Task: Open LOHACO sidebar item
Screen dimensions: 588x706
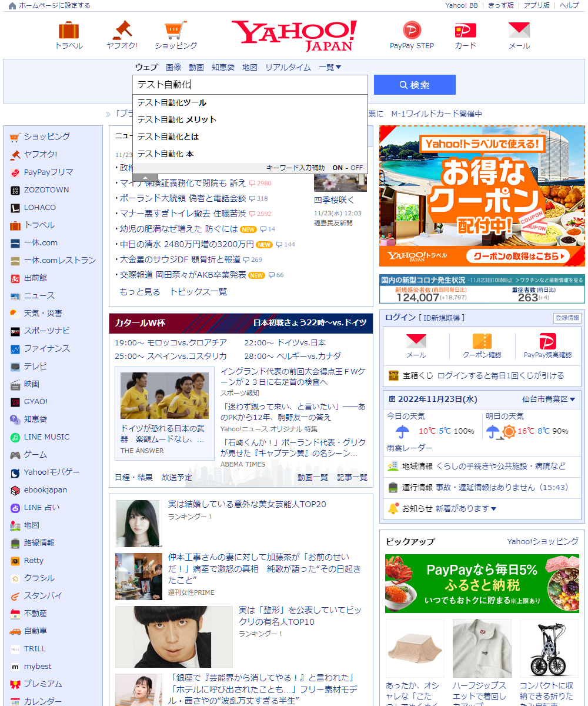Action: (x=40, y=207)
